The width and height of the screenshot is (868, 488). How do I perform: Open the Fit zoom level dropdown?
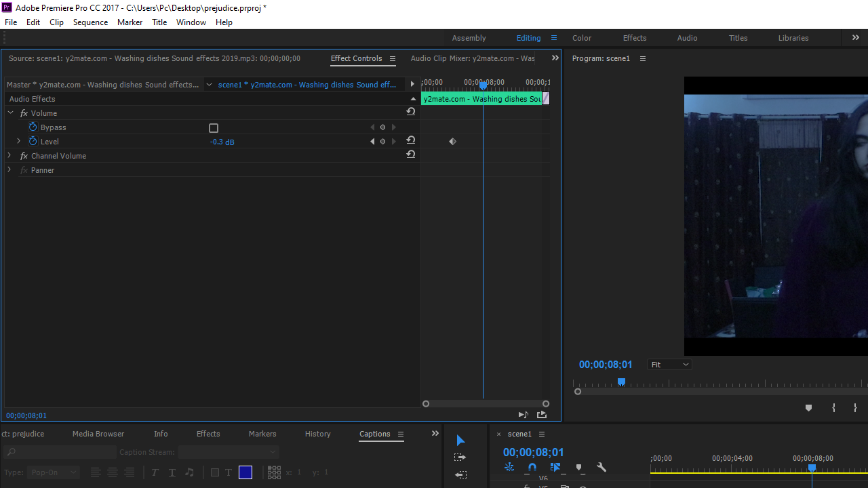pyautogui.click(x=669, y=365)
